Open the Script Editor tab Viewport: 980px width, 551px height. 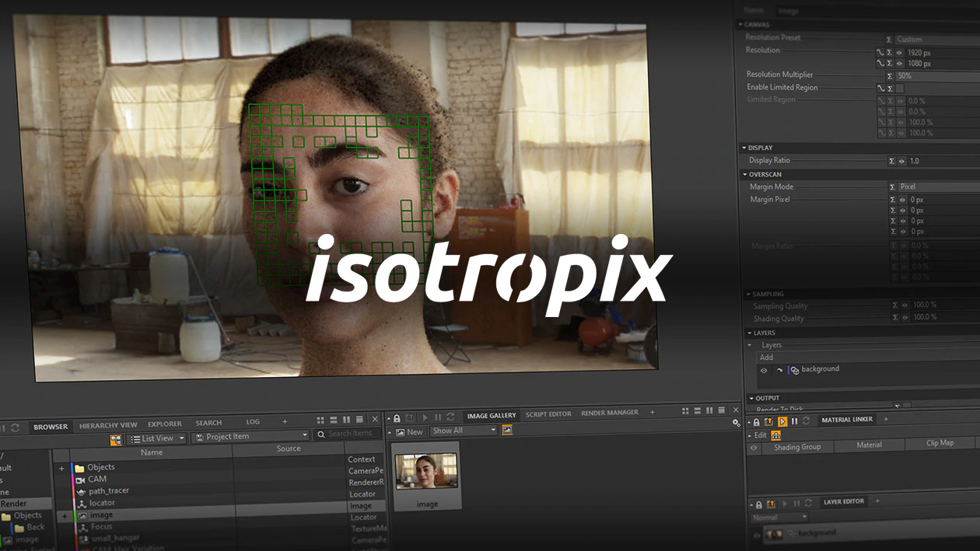[548, 414]
